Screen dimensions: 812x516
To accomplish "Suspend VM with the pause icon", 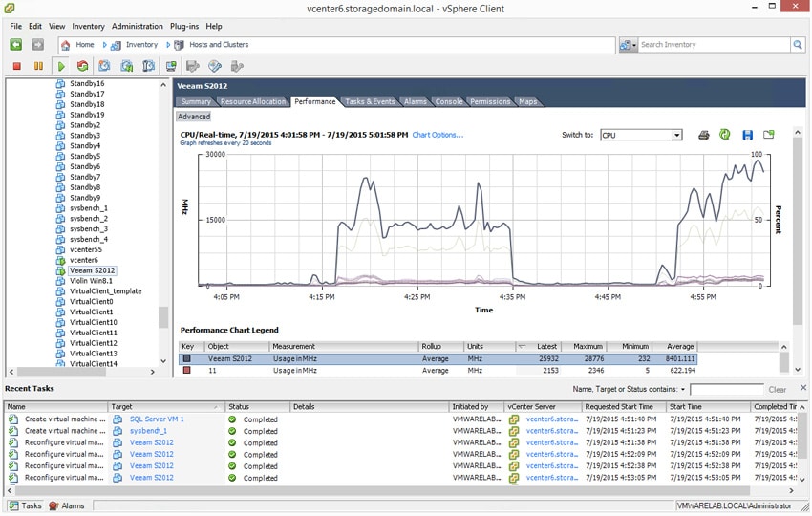I will coord(38,66).
